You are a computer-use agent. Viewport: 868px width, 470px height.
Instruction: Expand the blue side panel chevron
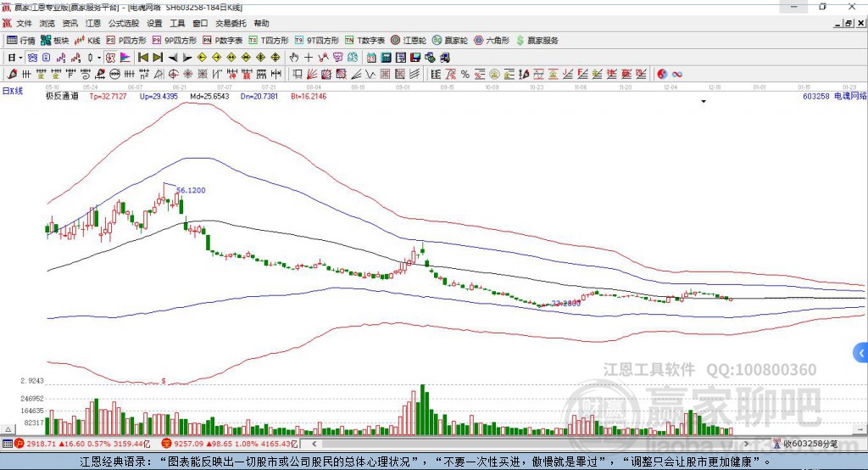pos(861,353)
